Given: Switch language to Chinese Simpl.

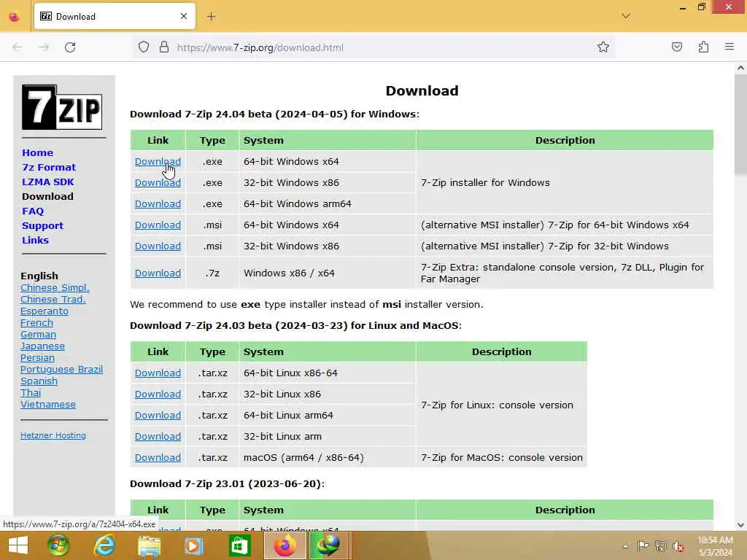Looking at the screenshot, I should (x=55, y=287).
